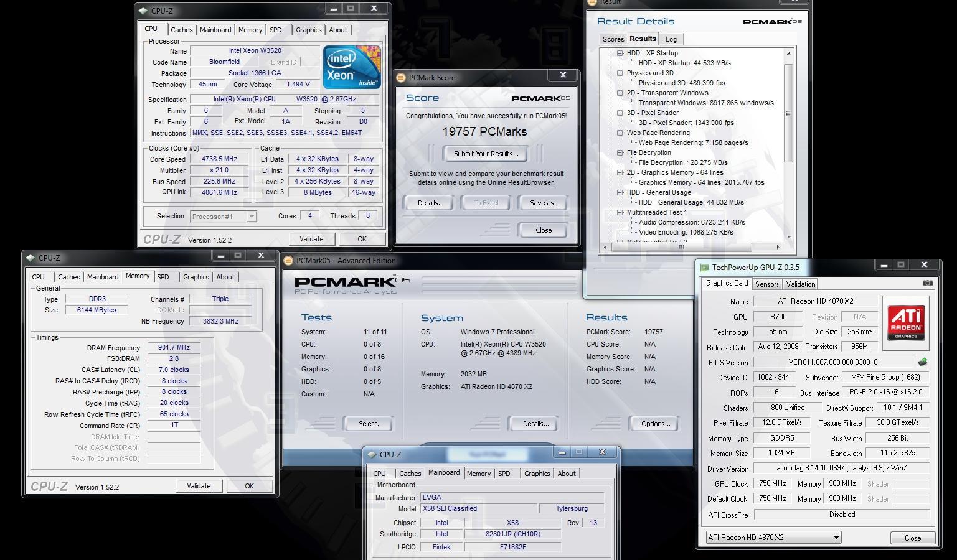Click the PCMark05 Advanced Edition title icon
Image resolution: width=957 pixels, height=560 pixels.
pyautogui.click(x=289, y=261)
